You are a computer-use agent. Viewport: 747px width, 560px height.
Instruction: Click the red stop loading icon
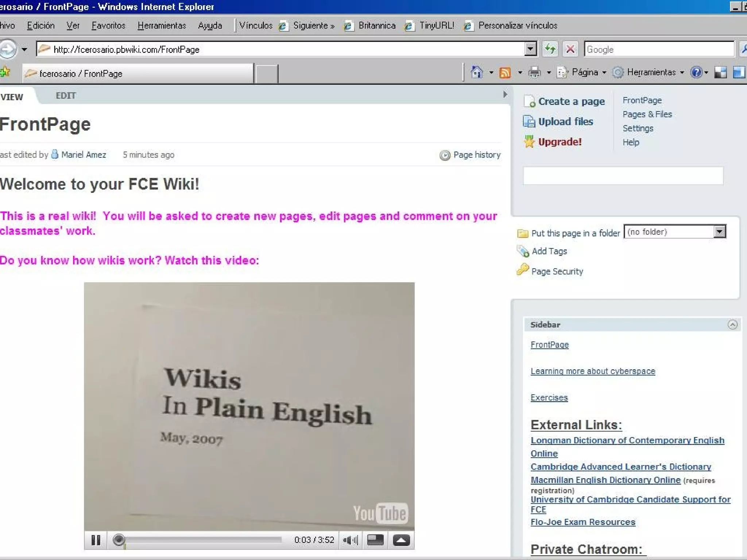[570, 49]
